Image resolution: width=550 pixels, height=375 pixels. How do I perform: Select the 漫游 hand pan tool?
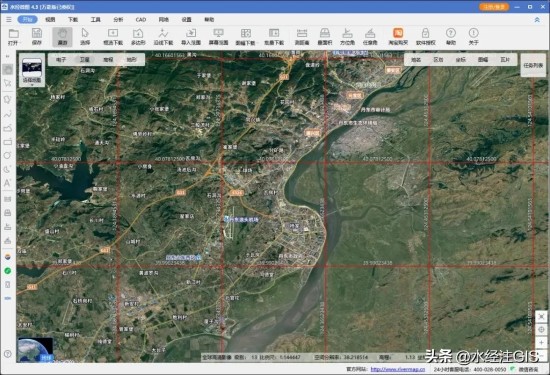tap(62, 37)
